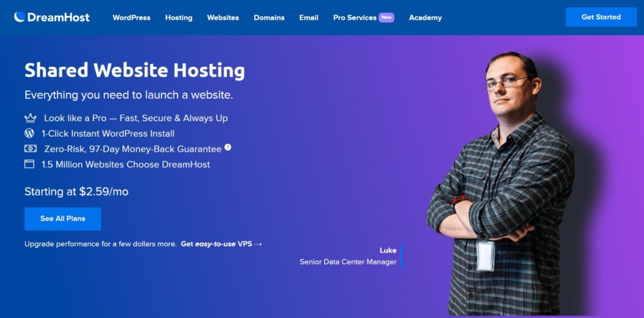The height and width of the screenshot is (318, 644).
Task: Click the DreamHost moon logo icon
Action: point(19,17)
